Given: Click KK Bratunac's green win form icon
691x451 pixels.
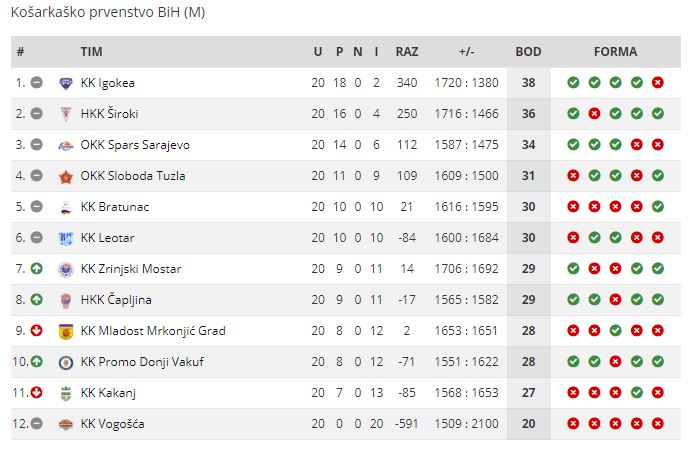Looking at the screenshot, I should click(x=658, y=206).
